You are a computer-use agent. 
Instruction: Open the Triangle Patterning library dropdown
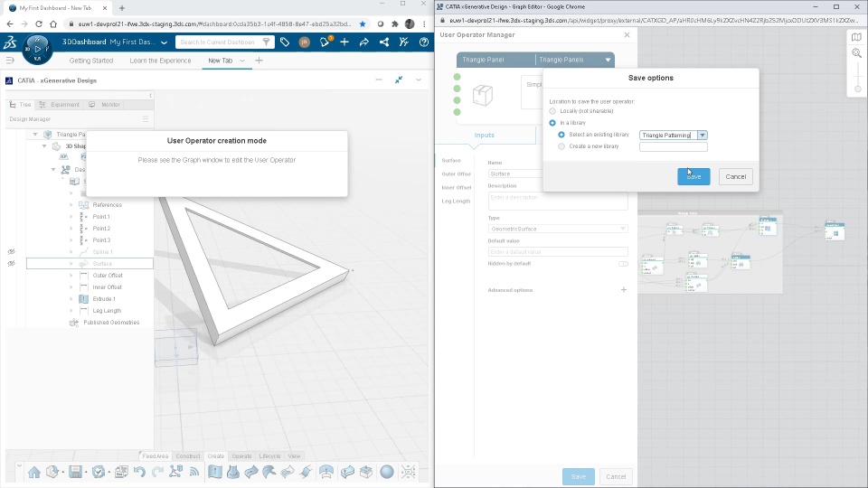point(702,135)
